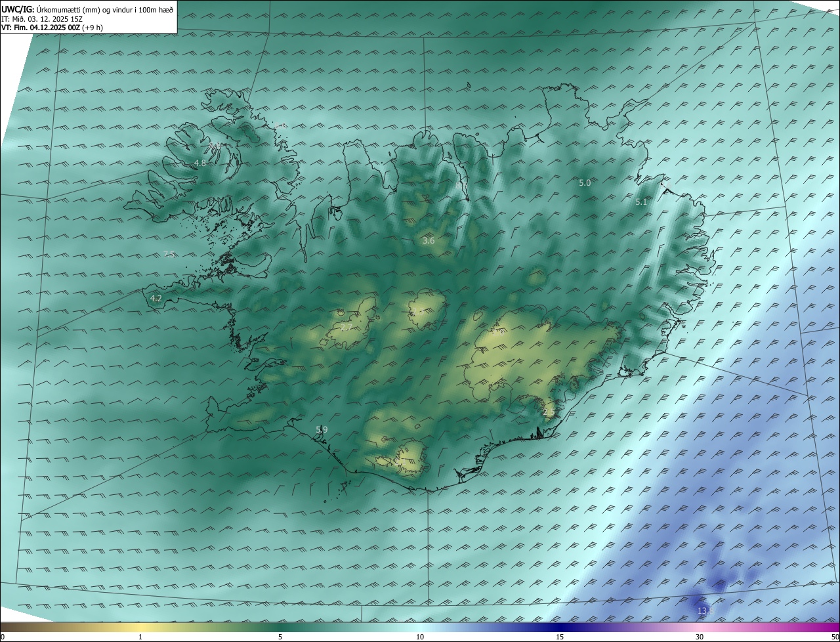Click the 5 tick on the color scale
The image size is (840, 642).
point(280,637)
